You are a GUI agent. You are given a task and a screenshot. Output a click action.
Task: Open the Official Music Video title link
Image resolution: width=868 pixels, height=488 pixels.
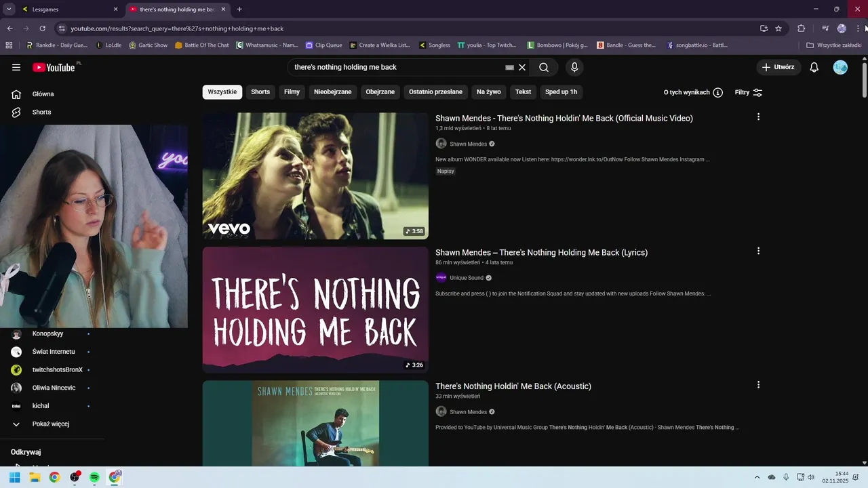(x=564, y=118)
